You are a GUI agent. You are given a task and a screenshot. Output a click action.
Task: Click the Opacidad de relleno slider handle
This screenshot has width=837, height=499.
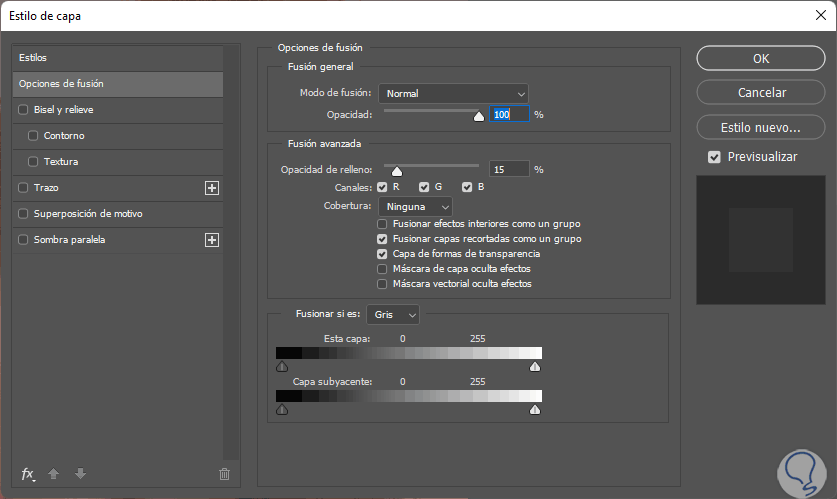(x=397, y=171)
